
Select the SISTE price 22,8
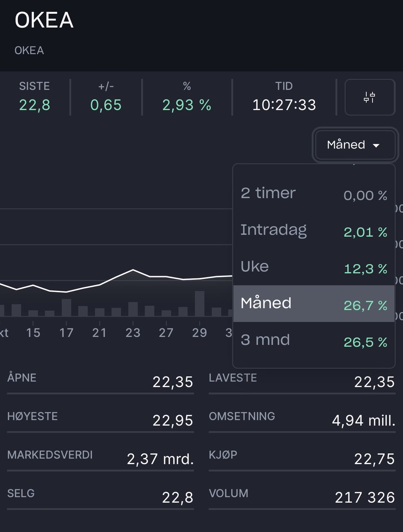tap(34, 106)
